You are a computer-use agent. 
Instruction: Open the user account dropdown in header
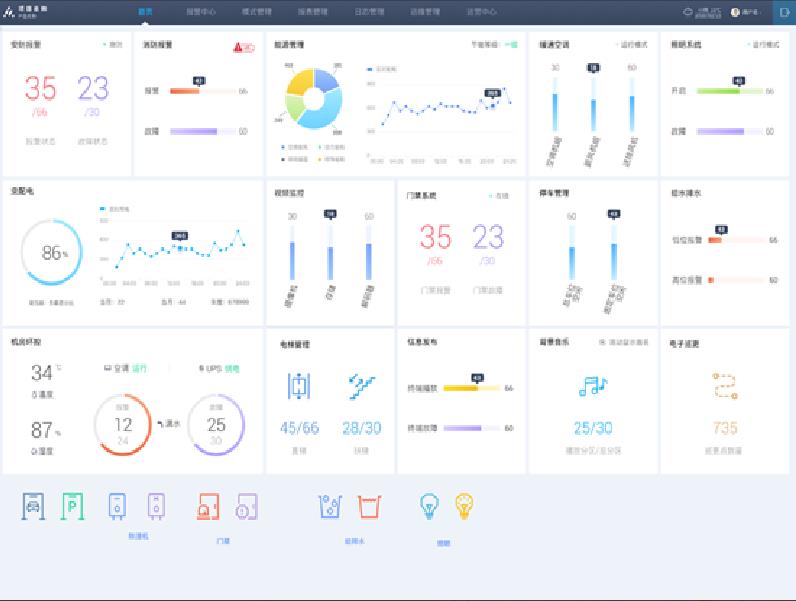[745, 13]
